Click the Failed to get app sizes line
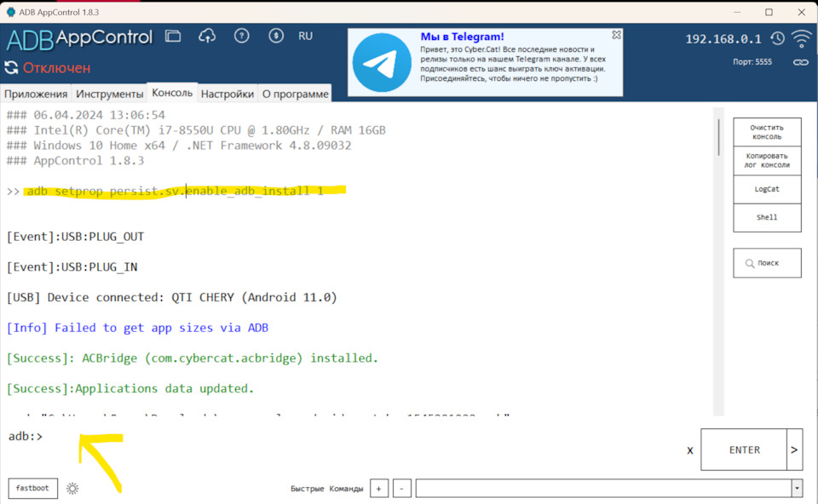 pos(137,328)
